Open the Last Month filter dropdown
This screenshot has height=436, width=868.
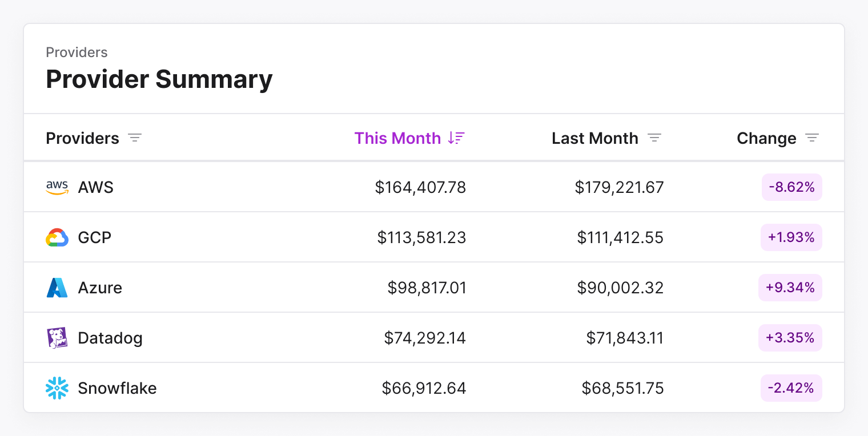pyautogui.click(x=654, y=138)
